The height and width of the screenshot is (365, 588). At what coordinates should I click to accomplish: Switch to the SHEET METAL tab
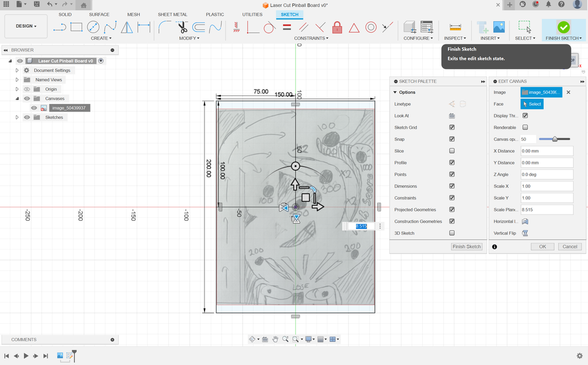coord(172,14)
